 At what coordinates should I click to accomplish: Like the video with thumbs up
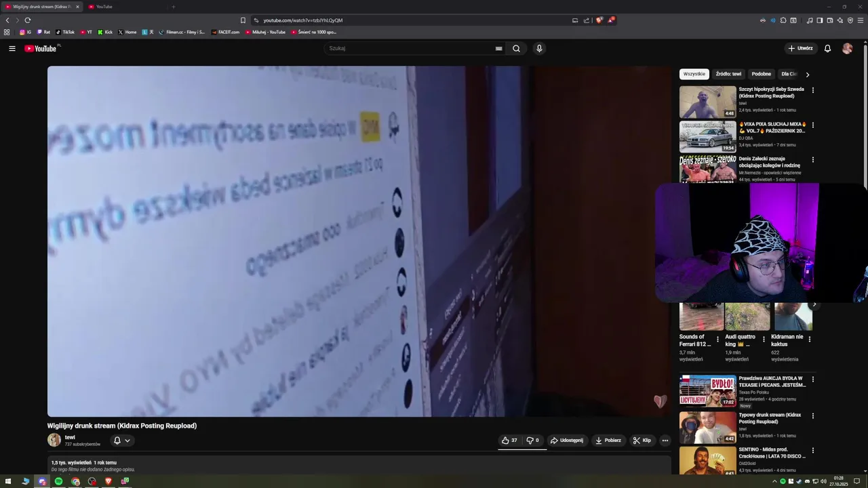pyautogui.click(x=509, y=441)
